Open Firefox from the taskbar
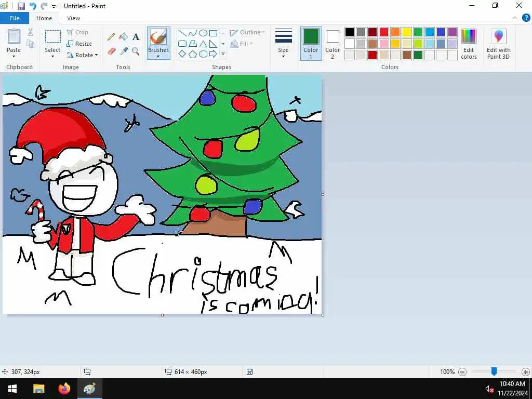 (64, 389)
